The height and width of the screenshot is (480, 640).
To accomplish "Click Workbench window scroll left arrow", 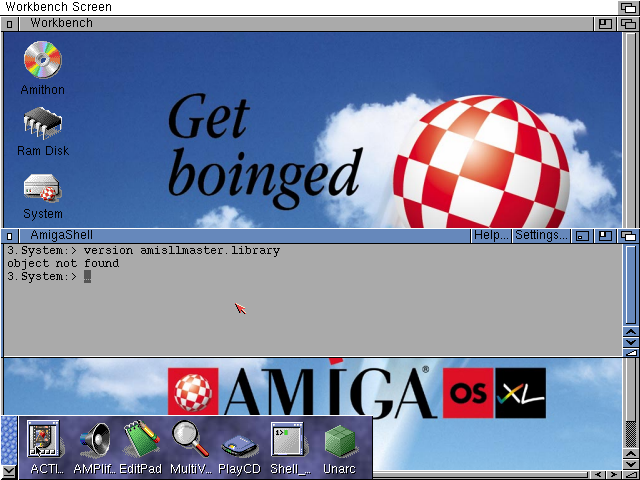I will (598, 475).
